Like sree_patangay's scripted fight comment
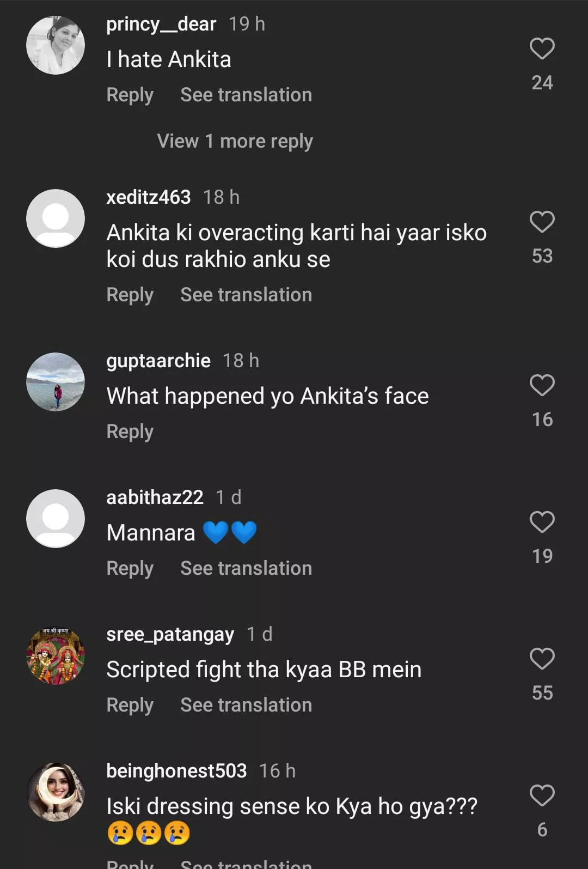Viewport: 588px width, 869px height. 542,659
